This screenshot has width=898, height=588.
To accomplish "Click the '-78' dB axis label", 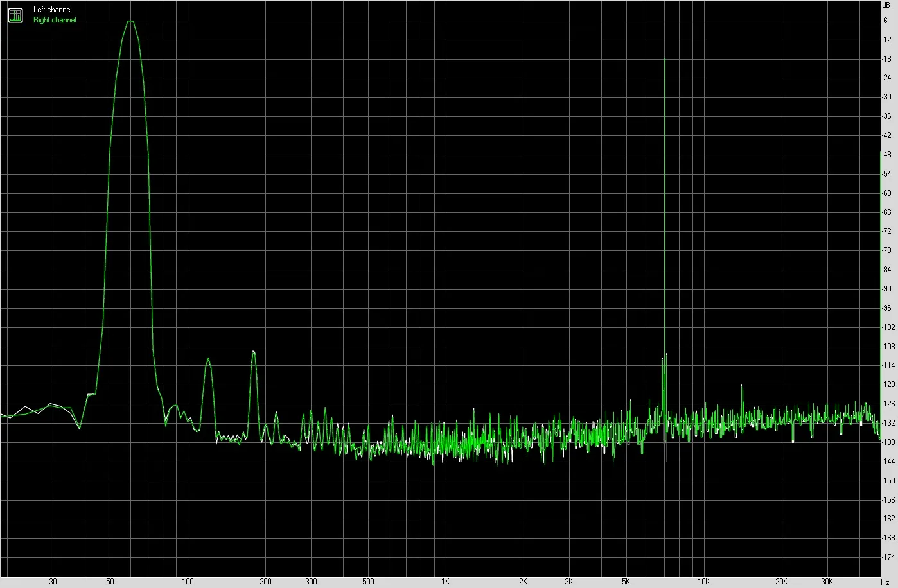I will [887, 250].
